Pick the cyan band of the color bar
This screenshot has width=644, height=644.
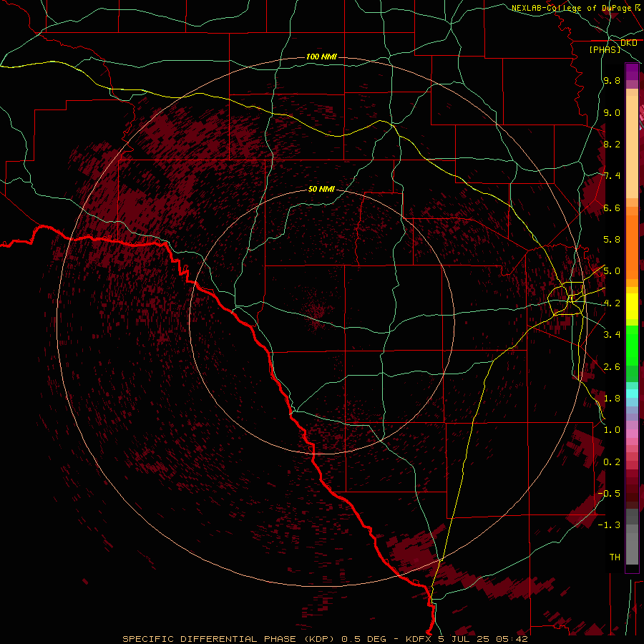tap(632, 394)
